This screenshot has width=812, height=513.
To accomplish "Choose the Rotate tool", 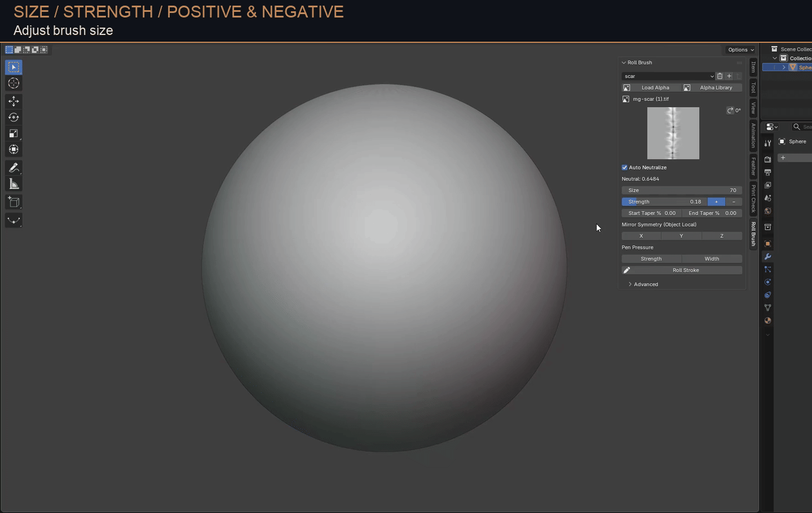I will point(14,117).
